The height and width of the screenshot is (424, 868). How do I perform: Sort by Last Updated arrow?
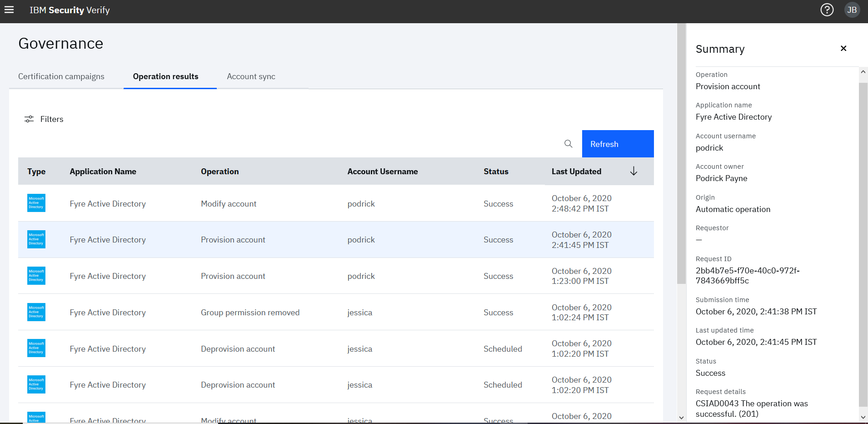[x=634, y=171]
